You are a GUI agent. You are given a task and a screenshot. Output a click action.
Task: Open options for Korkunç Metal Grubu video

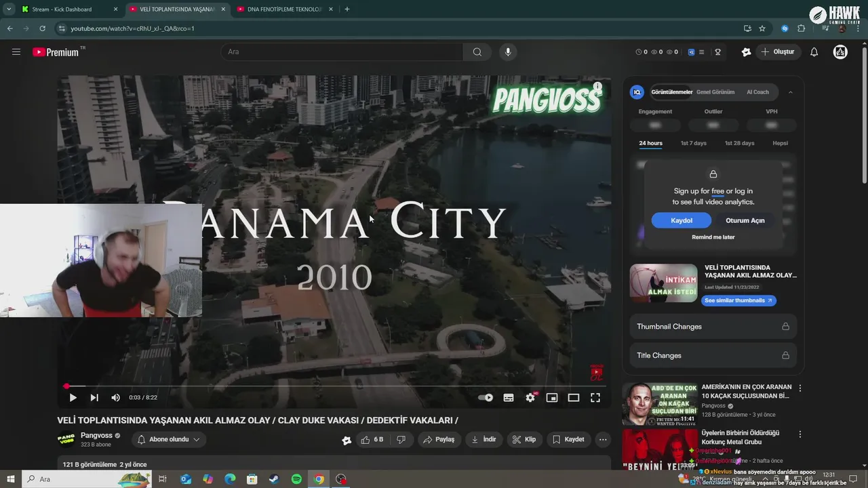pos(800,434)
